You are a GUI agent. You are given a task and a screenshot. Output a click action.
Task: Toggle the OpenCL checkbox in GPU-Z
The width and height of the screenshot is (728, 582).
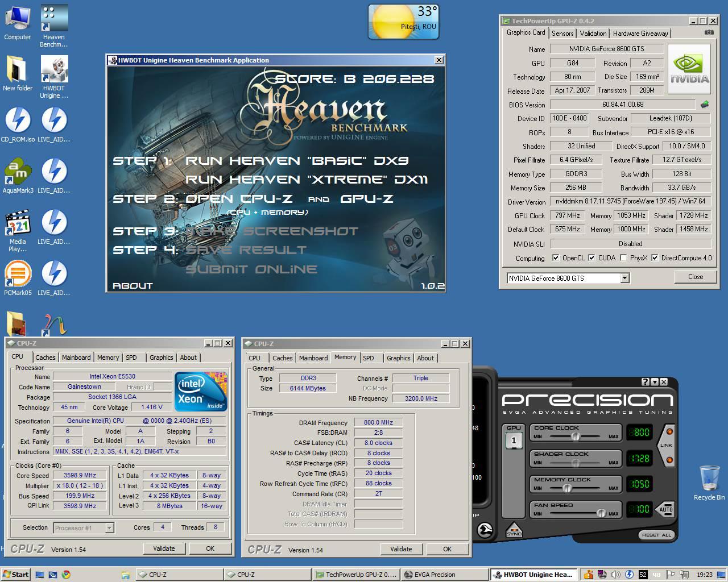556,258
